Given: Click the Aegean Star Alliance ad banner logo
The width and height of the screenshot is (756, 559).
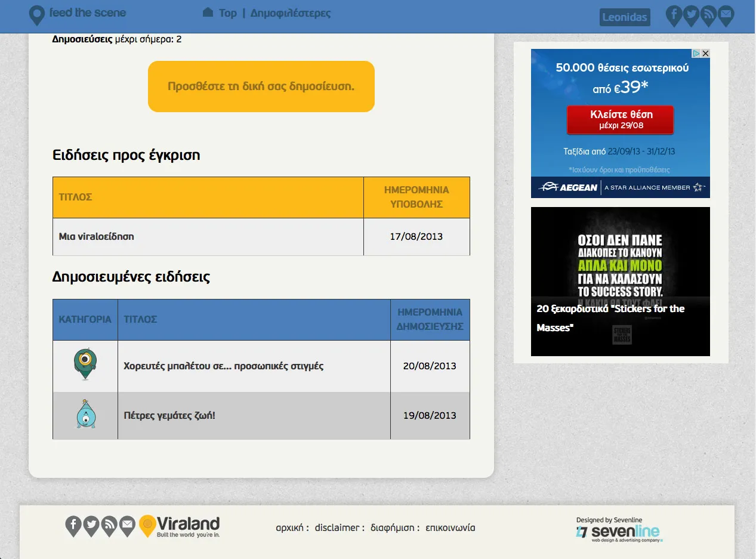Looking at the screenshot, I should tap(621, 187).
